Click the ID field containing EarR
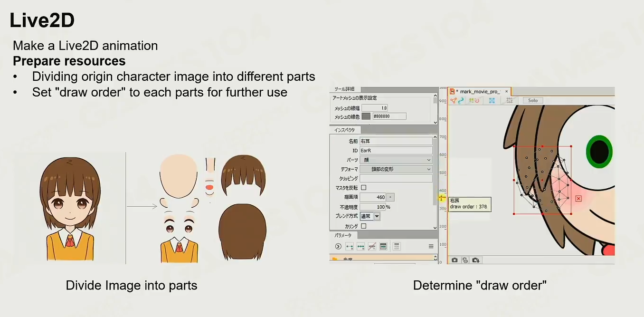Viewport: 644px width, 317px height. pos(396,151)
